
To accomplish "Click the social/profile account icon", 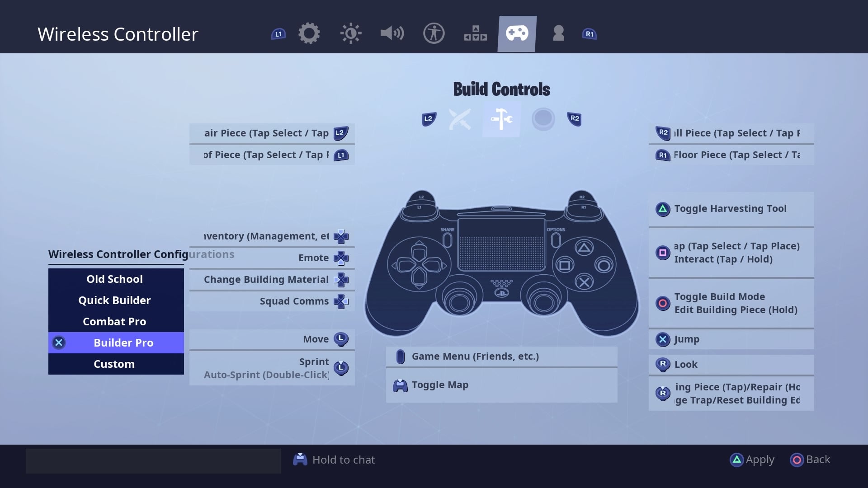I will 559,33.
